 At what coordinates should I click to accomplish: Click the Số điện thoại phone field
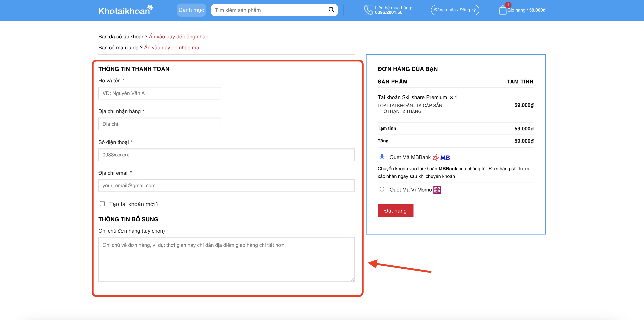tap(226, 155)
